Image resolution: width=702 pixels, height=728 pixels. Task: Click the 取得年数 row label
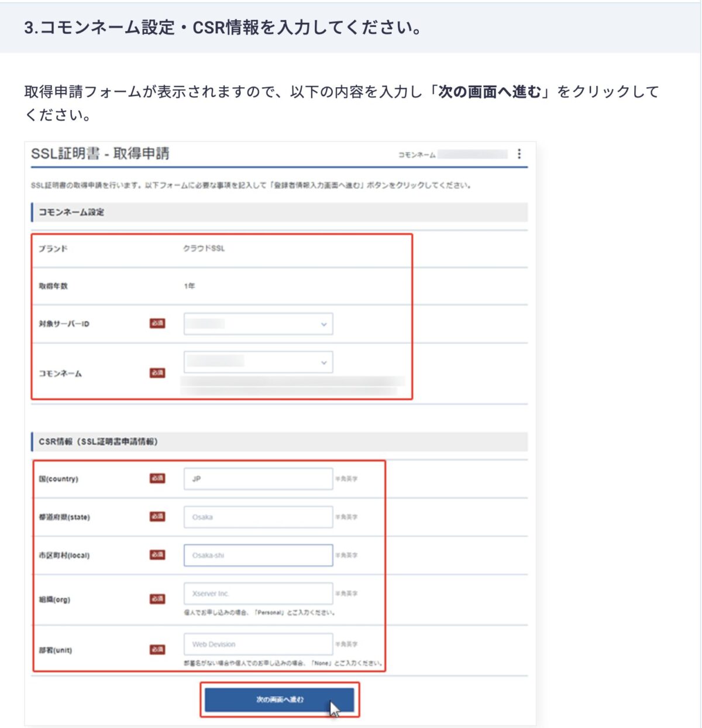tap(53, 286)
